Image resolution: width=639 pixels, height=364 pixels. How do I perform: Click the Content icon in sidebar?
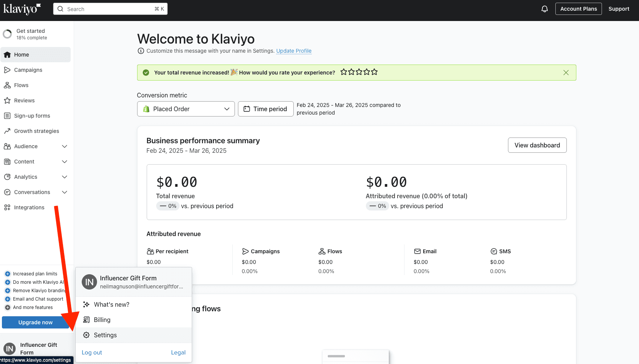pyautogui.click(x=7, y=162)
